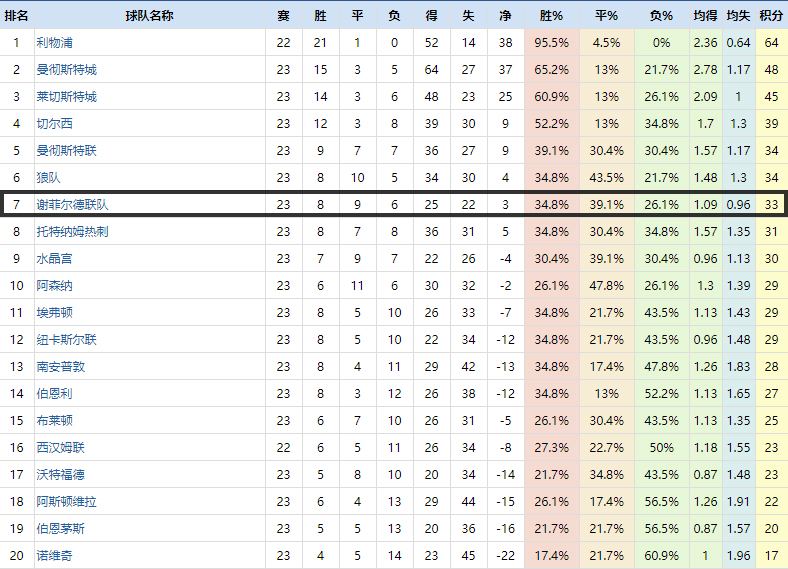Click the 阿森纳 team name
The image size is (788, 569).
[x=54, y=286]
